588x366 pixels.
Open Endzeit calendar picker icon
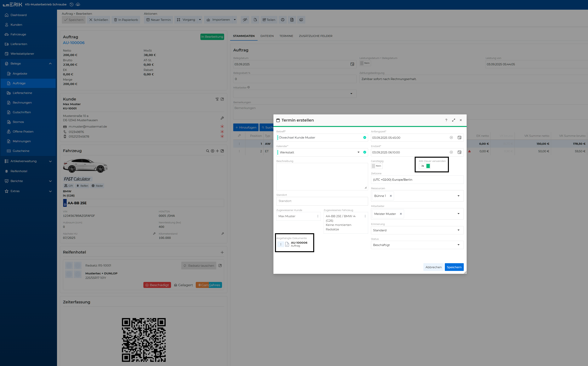(459, 152)
